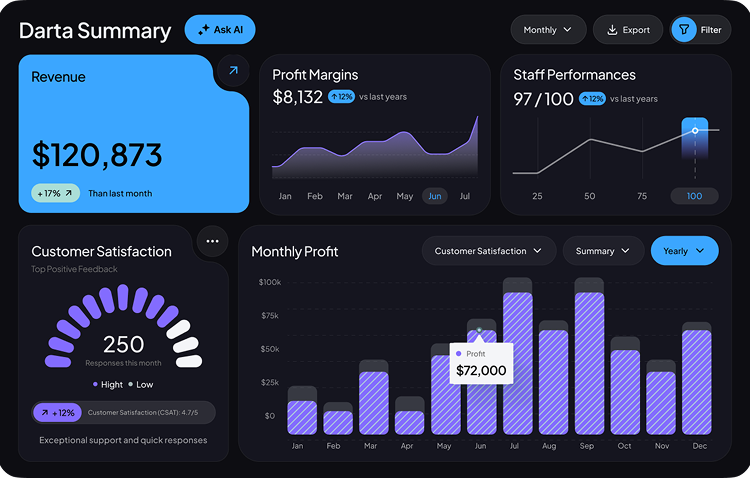Click the Staff Performances line marker handle
The image size is (750, 478).
click(695, 130)
